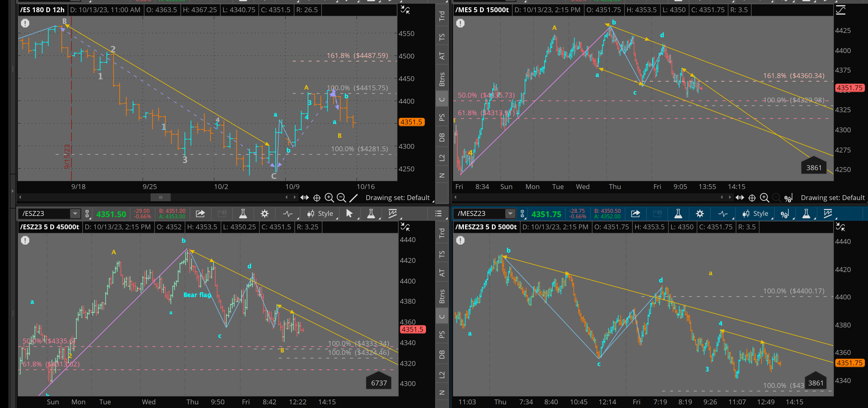Open AT tab beside /ES chart
The height and width of the screenshot is (408, 868).
point(442,56)
